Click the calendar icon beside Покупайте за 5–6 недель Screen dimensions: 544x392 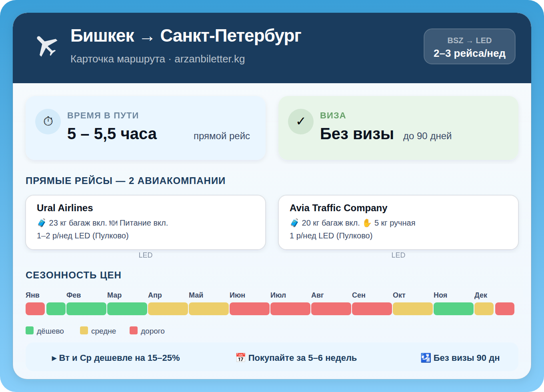coord(240,357)
